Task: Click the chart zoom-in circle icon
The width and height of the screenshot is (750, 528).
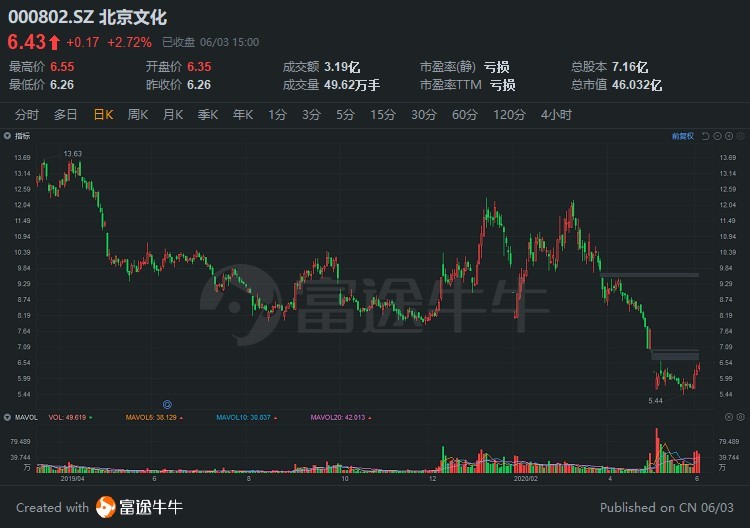Action: (x=728, y=136)
